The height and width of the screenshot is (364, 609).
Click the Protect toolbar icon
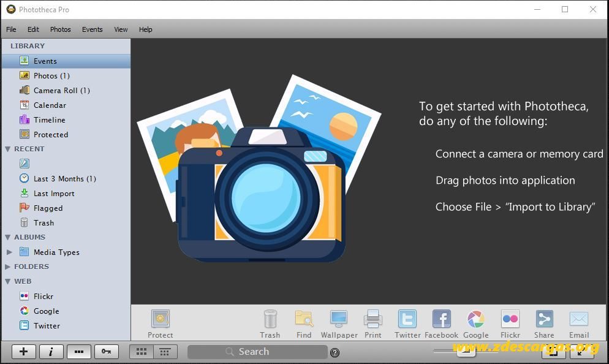(x=161, y=319)
